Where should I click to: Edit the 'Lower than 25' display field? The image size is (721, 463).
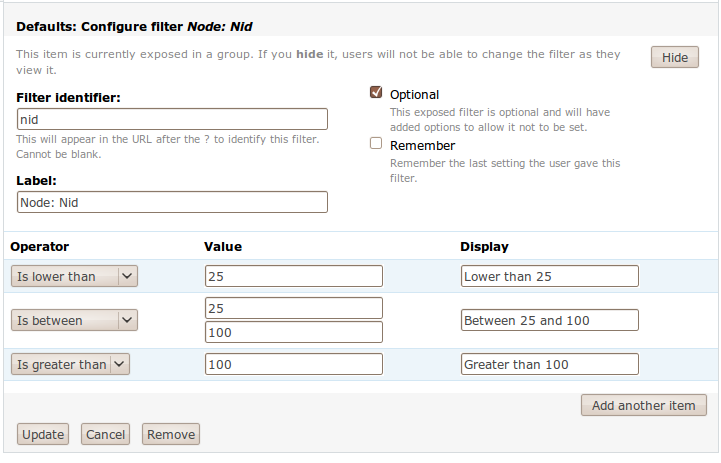pos(549,276)
